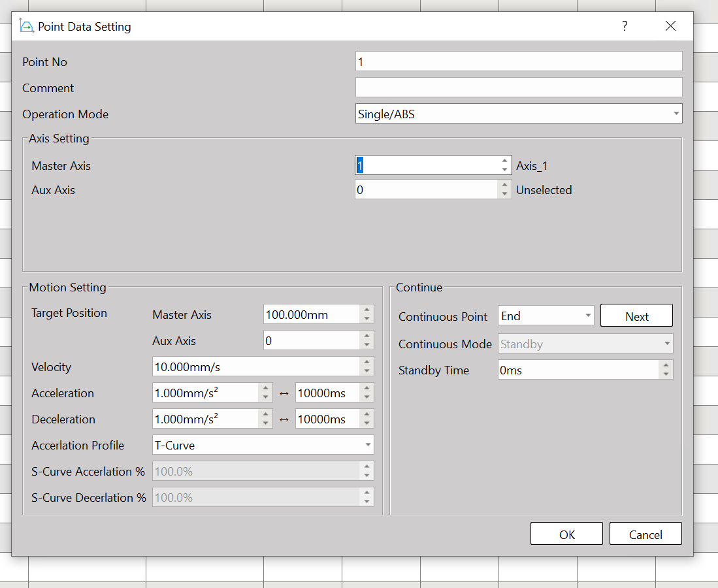This screenshot has height=588, width=718.
Task: Open the Continuous Point End dropdown
Action: tap(588, 316)
